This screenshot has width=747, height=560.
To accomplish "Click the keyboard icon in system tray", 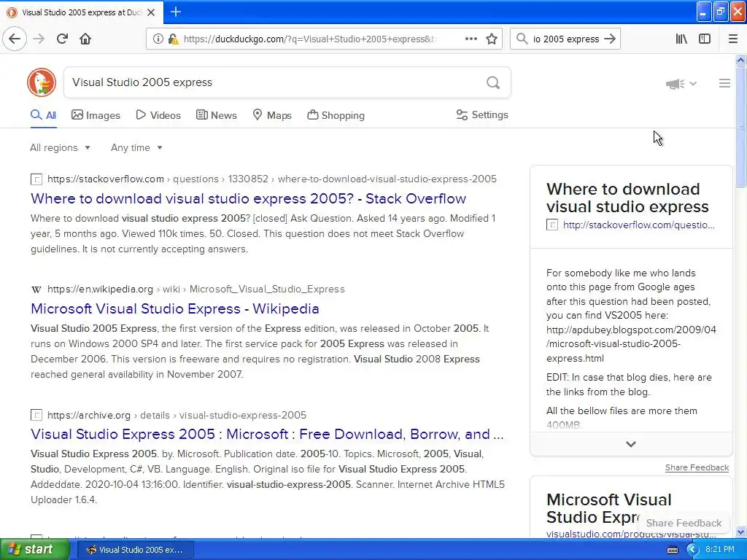I will pyautogui.click(x=672, y=550).
